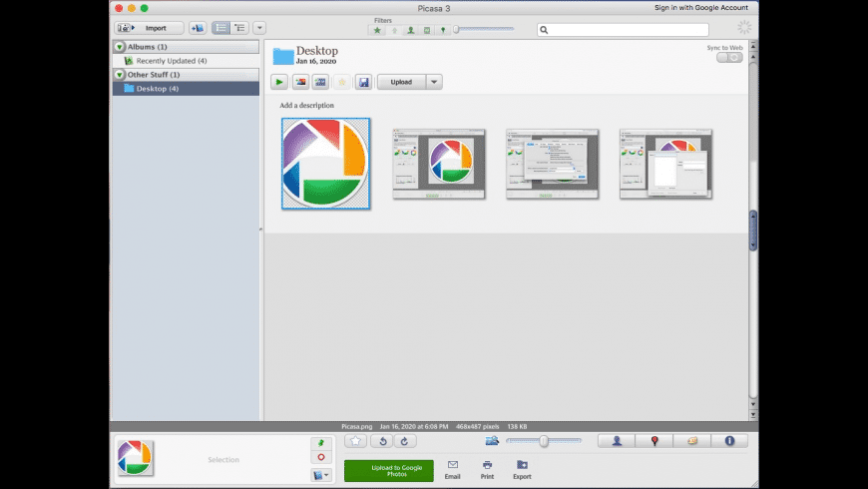Click the Import button
The image size is (868, 489).
tap(149, 28)
